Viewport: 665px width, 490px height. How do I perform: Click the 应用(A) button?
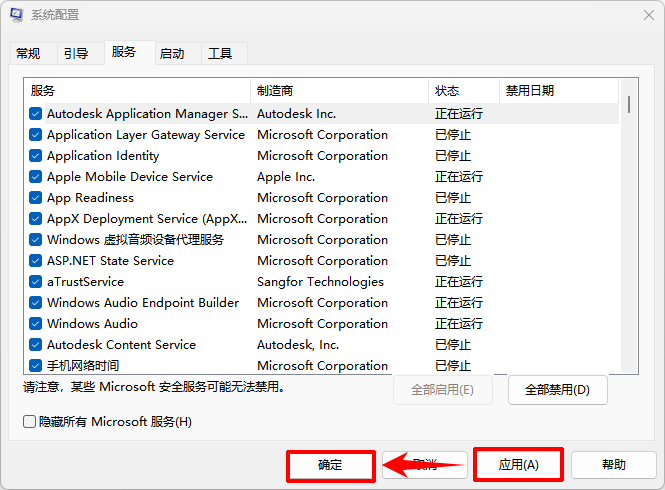[518, 465]
